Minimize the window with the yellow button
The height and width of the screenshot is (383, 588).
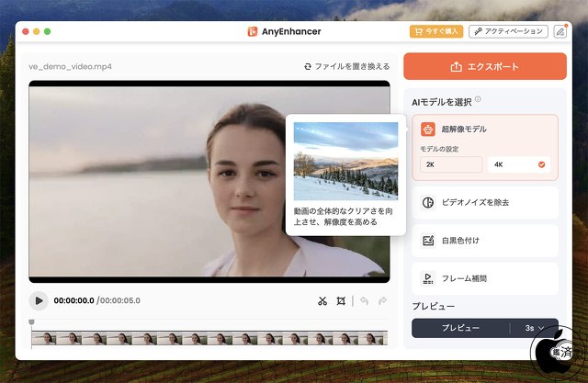coord(37,31)
